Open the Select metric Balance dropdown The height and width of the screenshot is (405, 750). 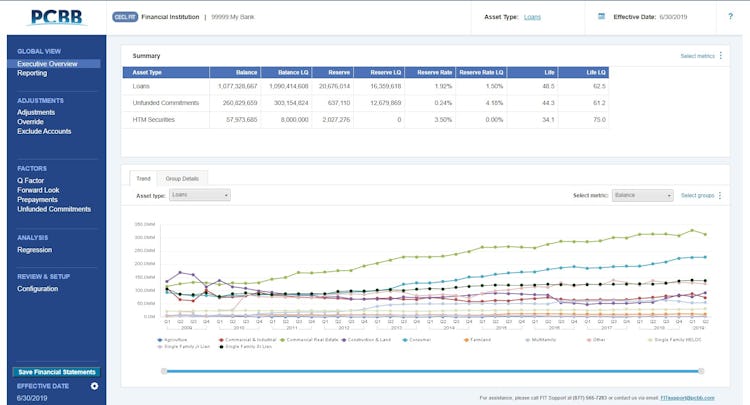[643, 195]
